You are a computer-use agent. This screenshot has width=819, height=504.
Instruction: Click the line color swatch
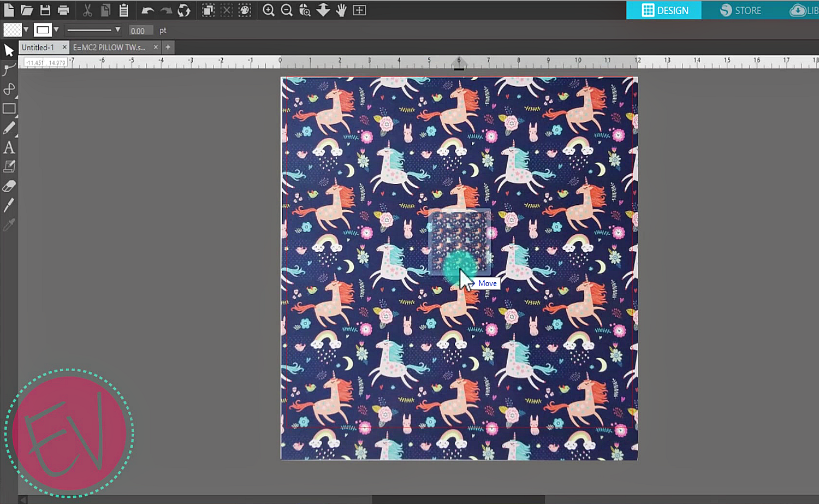(x=43, y=29)
